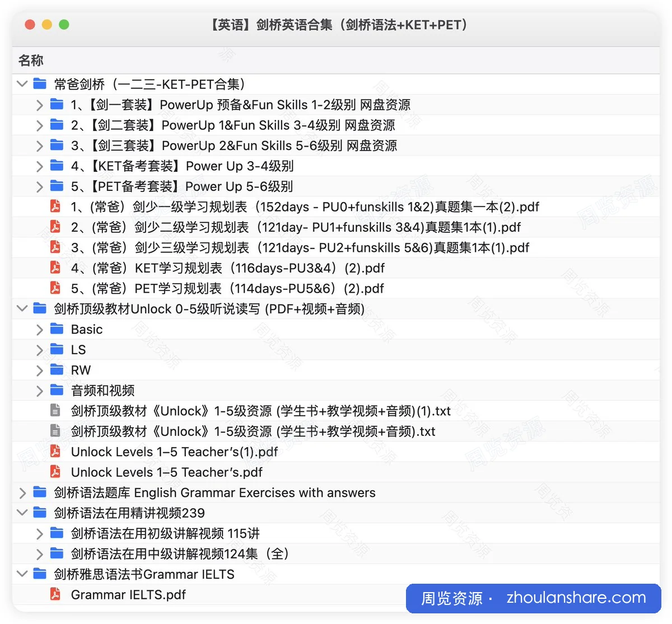This screenshot has height=624, width=672.
Task: Click PDF icon for Unlock Levels 1–5 Teacher's.pdf
Action: 55,472
